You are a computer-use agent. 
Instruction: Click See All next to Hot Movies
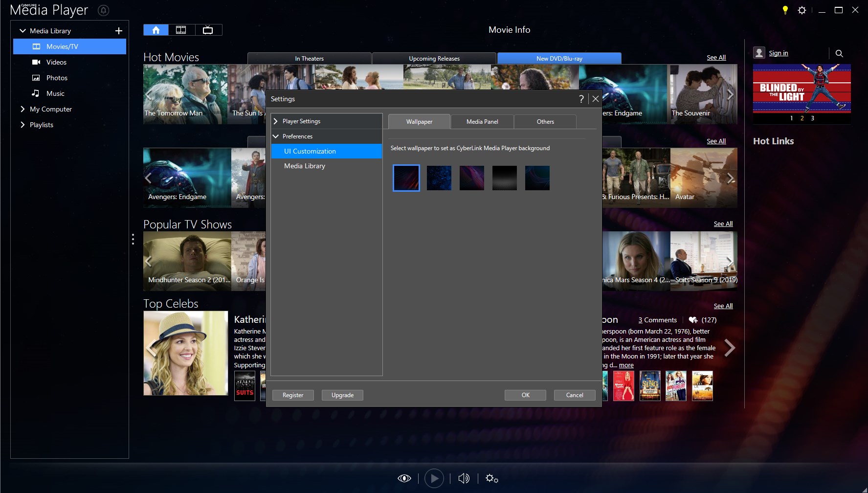click(716, 57)
